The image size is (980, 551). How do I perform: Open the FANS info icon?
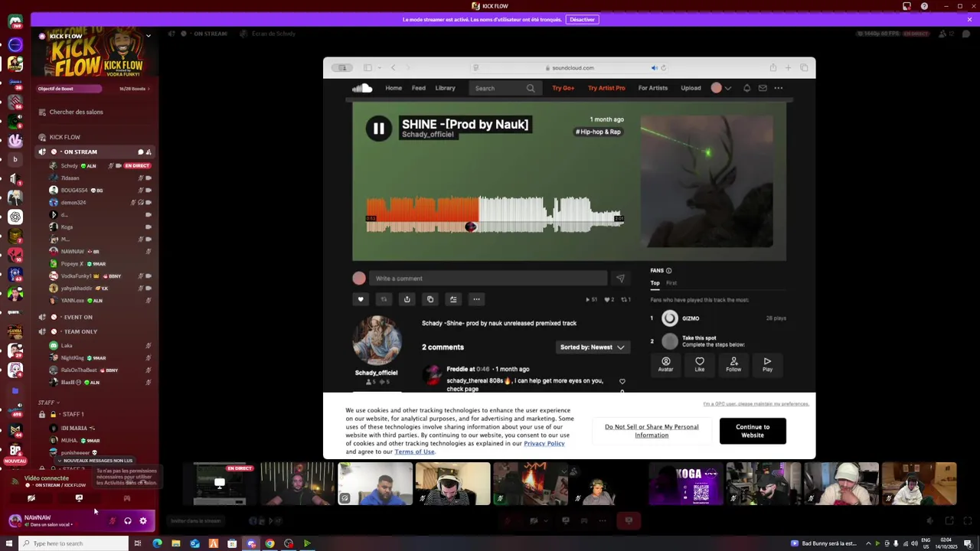[x=668, y=270]
